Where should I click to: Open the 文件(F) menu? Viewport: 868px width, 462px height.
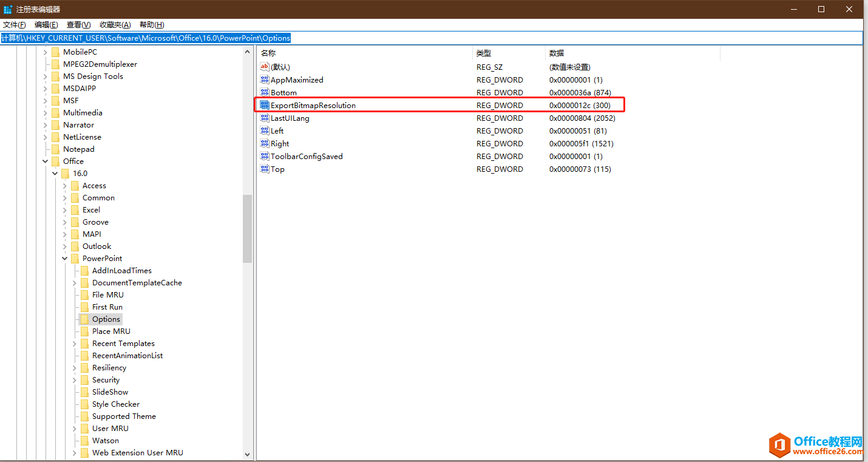click(x=15, y=25)
